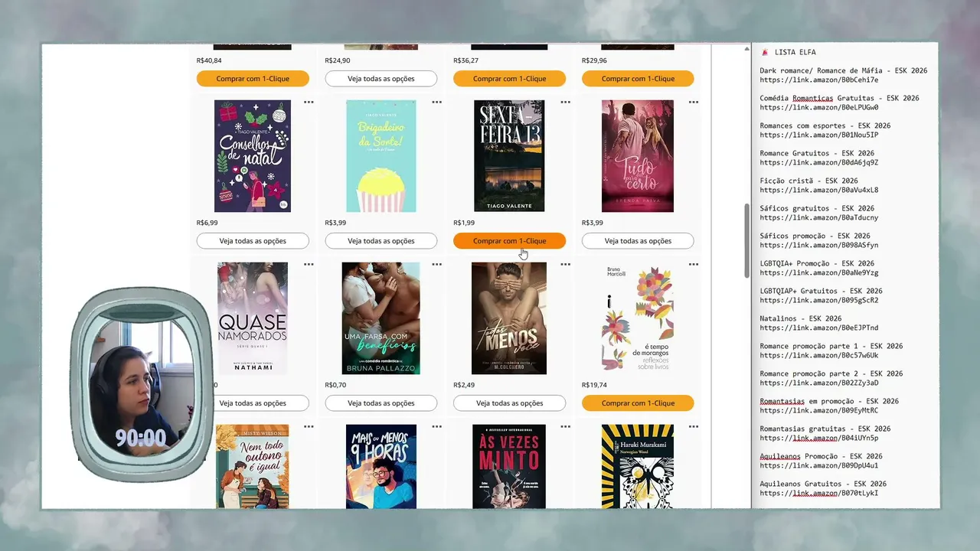The height and width of the screenshot is (551, 980).
Task: Open more options for Sexta-Feira 13
Action: 565,102
